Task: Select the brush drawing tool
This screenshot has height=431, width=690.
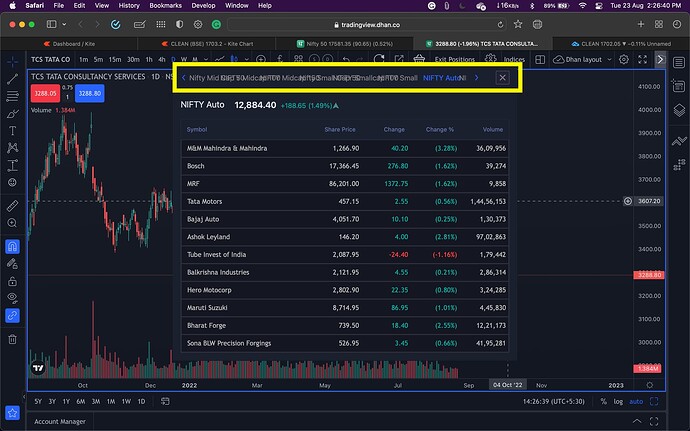Action: [x=12, y=114]
